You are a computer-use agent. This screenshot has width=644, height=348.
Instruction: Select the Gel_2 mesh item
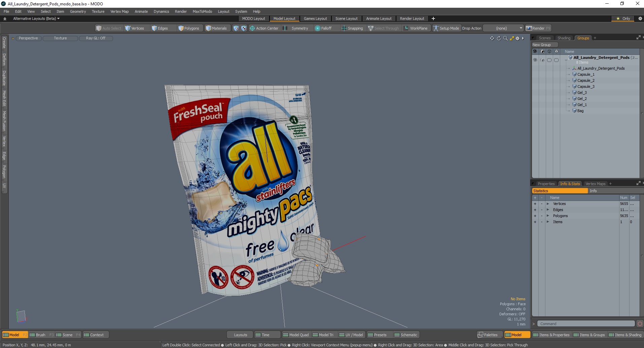click(582, 99)
